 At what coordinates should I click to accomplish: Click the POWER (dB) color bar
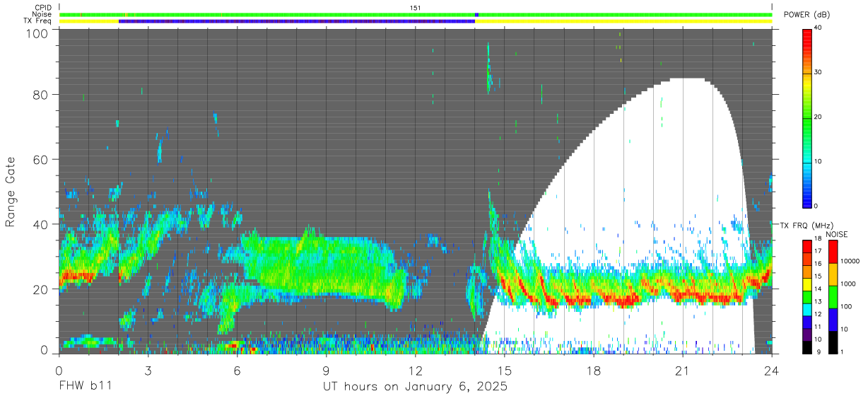(x=808, y=117)
